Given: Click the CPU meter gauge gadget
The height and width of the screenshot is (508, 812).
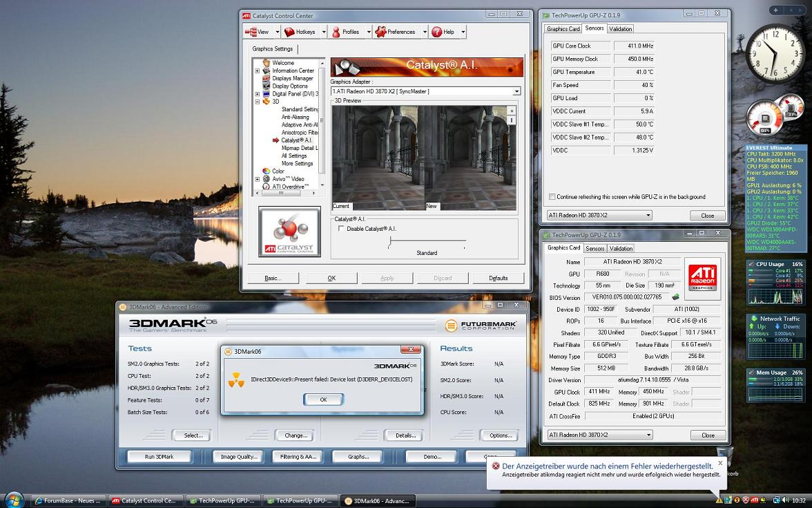Looking at the screenshot, I should 765,118.
